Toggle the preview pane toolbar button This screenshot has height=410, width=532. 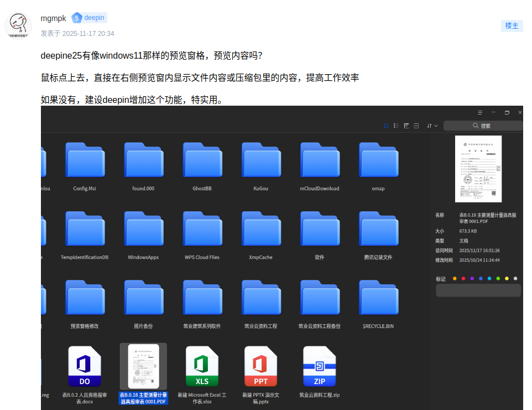(x=416, y=126)
